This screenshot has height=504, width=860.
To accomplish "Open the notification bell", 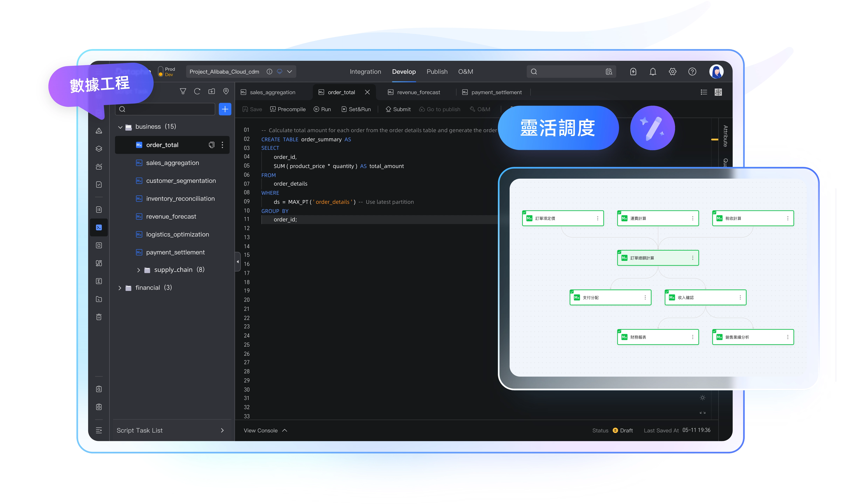I will (653, 72).
